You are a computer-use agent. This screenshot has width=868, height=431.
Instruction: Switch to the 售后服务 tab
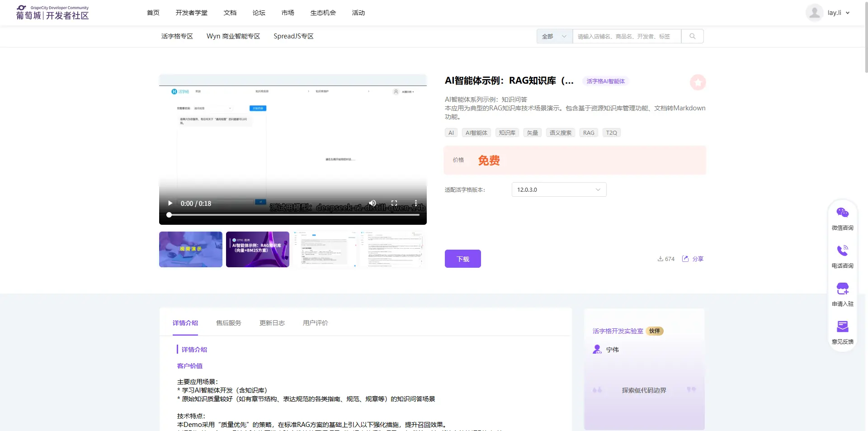(x=229, y=323)
